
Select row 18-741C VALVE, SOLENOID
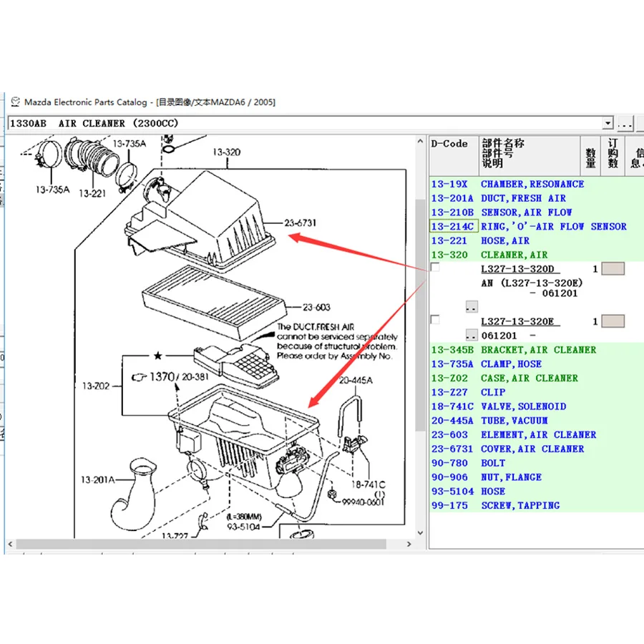[537, 406]
